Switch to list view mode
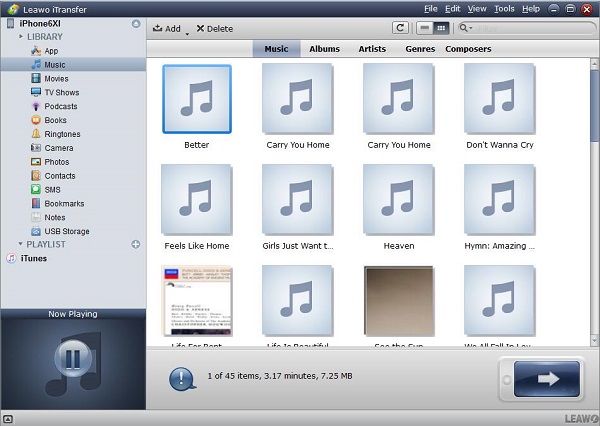The image size is (600, 426). [425, 29]
